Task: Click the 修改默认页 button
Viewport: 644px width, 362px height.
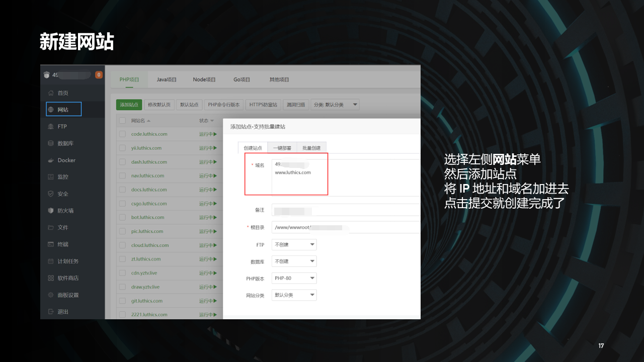Action: pyautogui.click(x=159, y=105)
